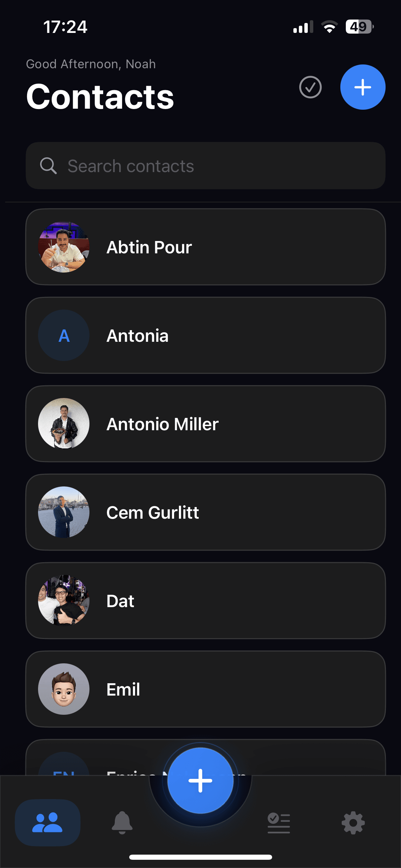The height and width of the screenshot is (868, 401).
Task: Tap Emil's memoji avatar
Action: tap(64, 689)
